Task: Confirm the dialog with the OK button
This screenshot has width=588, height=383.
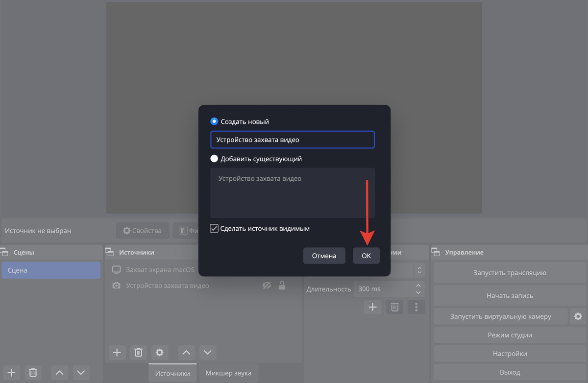Action: (366, 256)
